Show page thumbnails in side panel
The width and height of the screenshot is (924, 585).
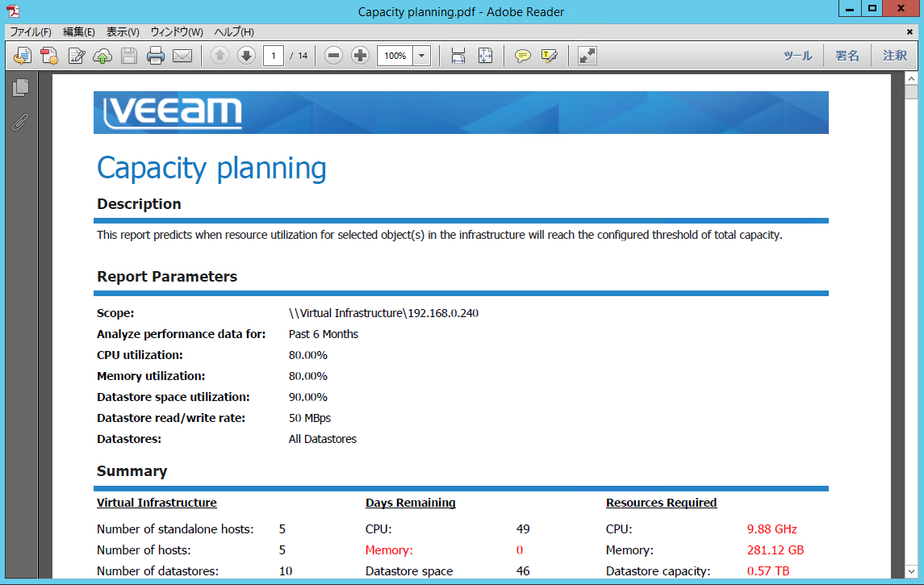[21, 88]
